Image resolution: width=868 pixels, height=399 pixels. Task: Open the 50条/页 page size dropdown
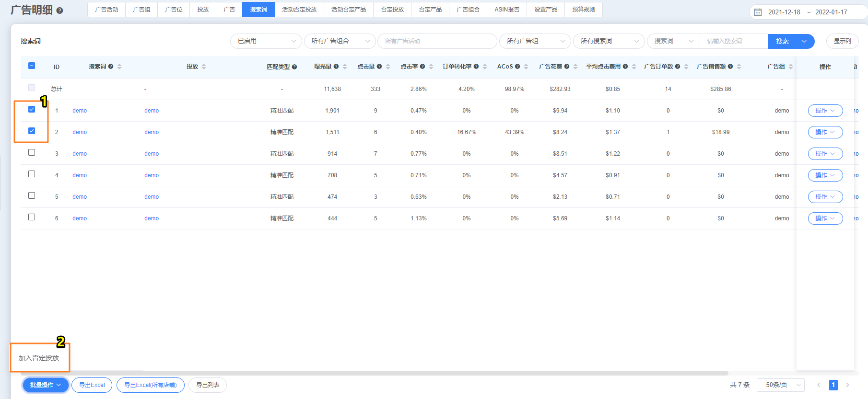coord(780,385)
